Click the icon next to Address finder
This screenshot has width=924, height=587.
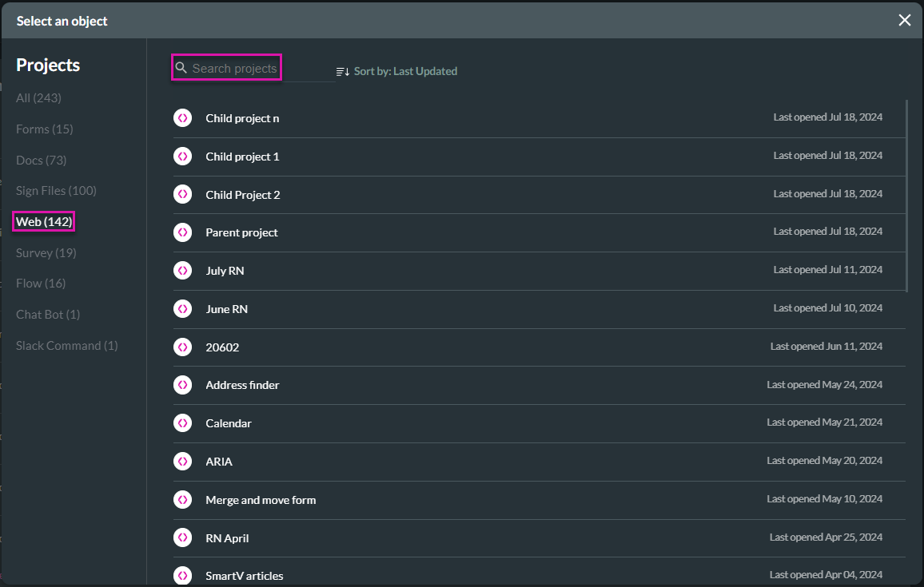pos(182,384)
